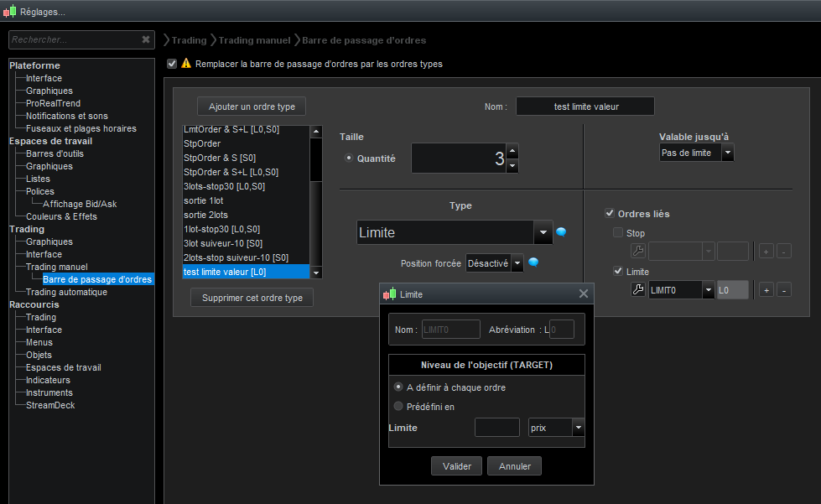Click the L0 abbreviation field in Ordres liés
This screenshot has width=821, height=504.
[732, 290]
